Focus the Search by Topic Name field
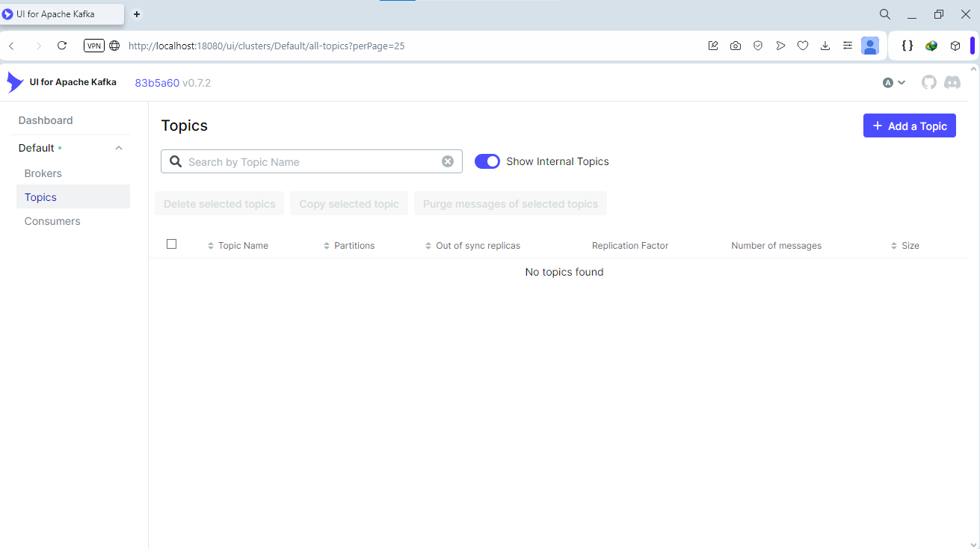Viewport: 980px width, 549px height. [312, 161]
